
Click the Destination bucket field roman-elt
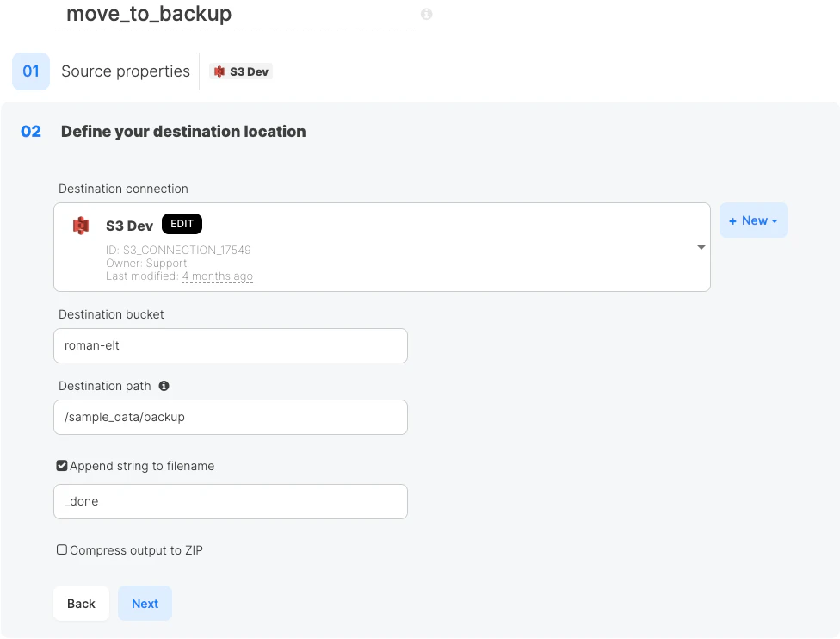[231, 346]
